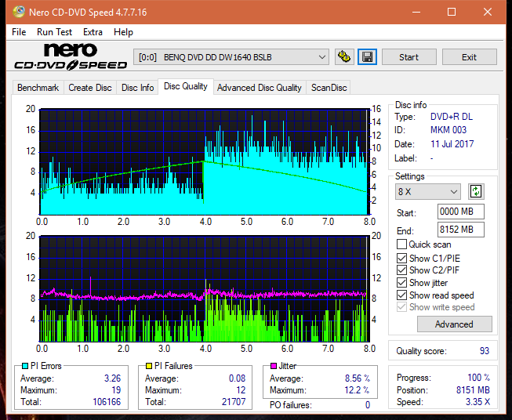
Task: Click the lower PI Failures graph
Action: (x=205, y=288)
